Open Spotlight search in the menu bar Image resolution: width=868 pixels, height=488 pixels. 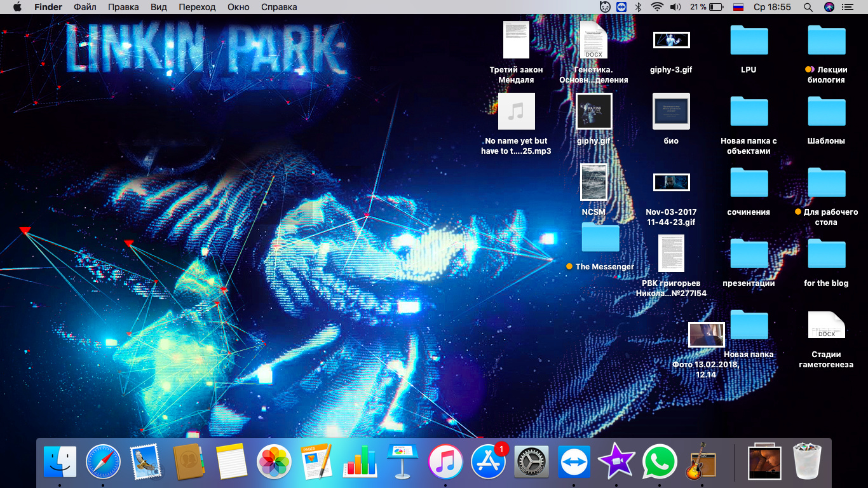pyautogui.click(x=808, y=7)
